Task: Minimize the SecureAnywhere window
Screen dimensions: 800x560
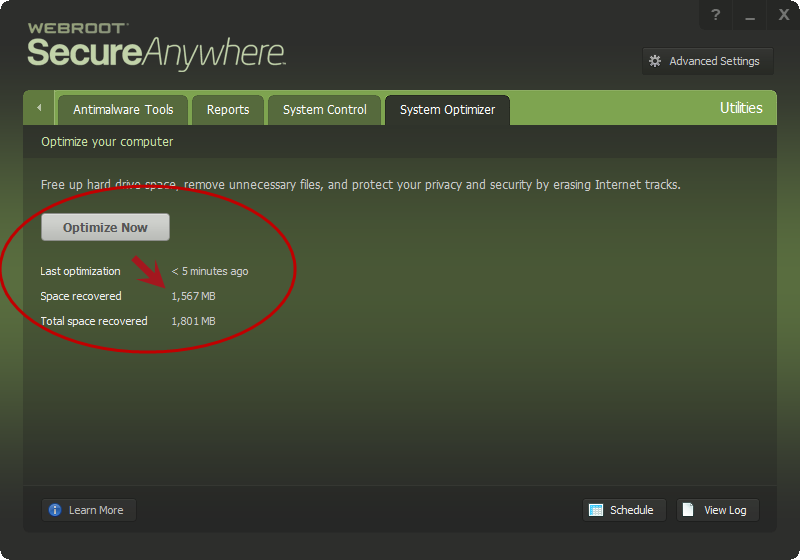Action: coord(749,15)
